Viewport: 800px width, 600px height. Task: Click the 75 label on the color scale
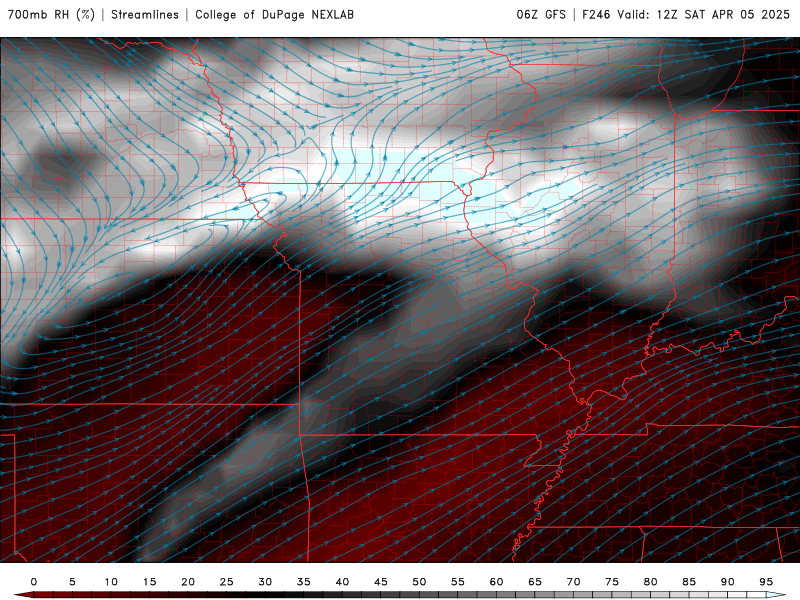coord(612,582)
